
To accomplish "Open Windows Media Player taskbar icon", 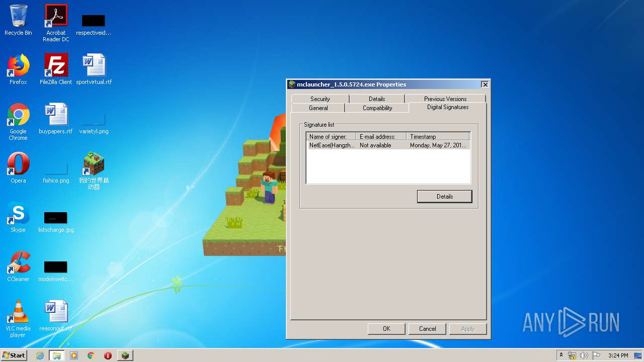I will coord(74,355).
